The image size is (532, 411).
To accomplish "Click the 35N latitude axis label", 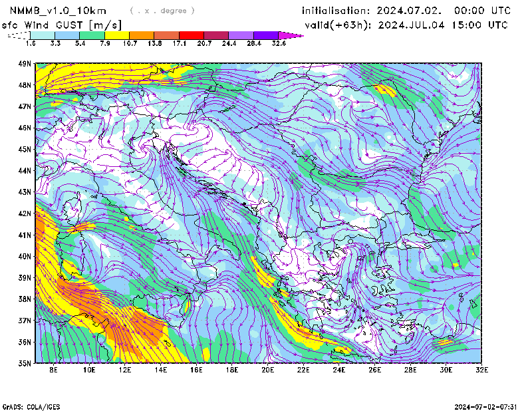I will [25, 363].
